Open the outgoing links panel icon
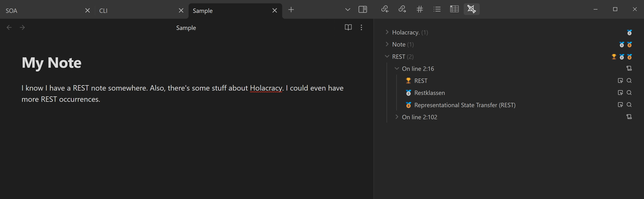 click(x=402, y=10)
